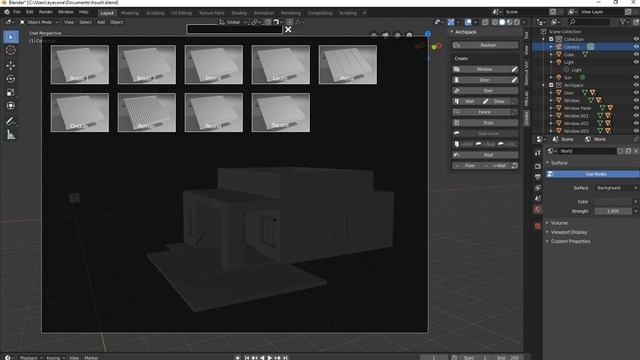Select the checkered roof preset thumbnail
This screenshot has height=360, width=640.
click(x=147, y=113)
